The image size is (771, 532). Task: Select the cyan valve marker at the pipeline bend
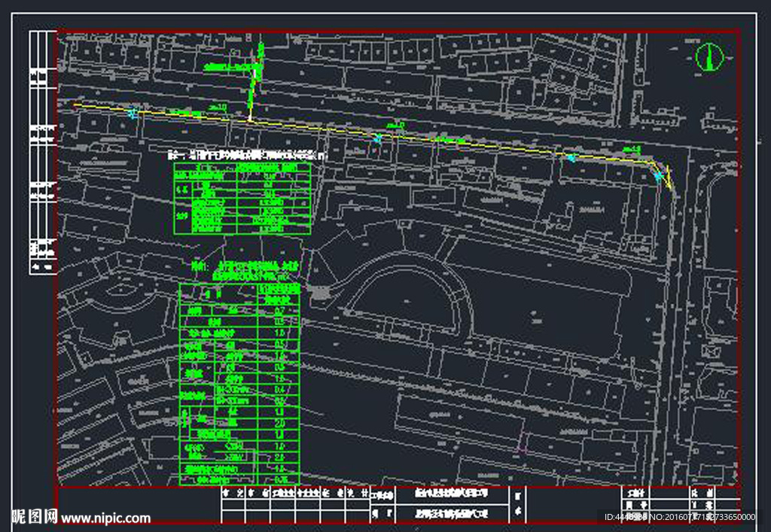(x=657, y=175)
